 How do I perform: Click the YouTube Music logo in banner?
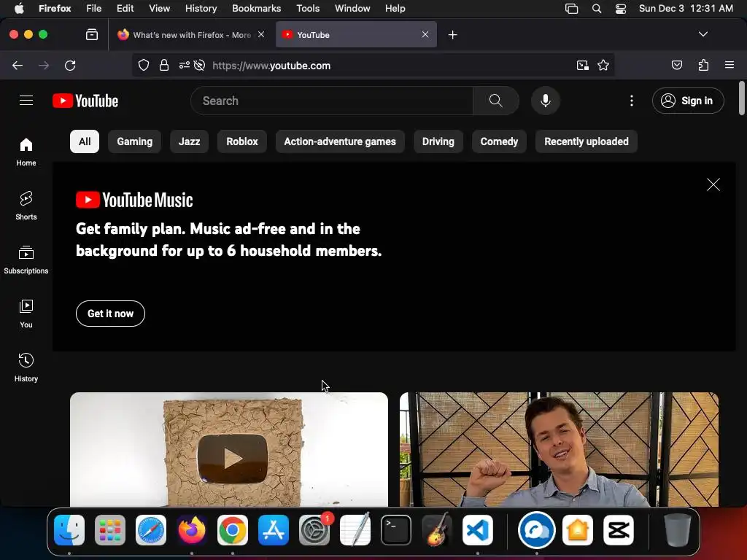tap(134, 200)
